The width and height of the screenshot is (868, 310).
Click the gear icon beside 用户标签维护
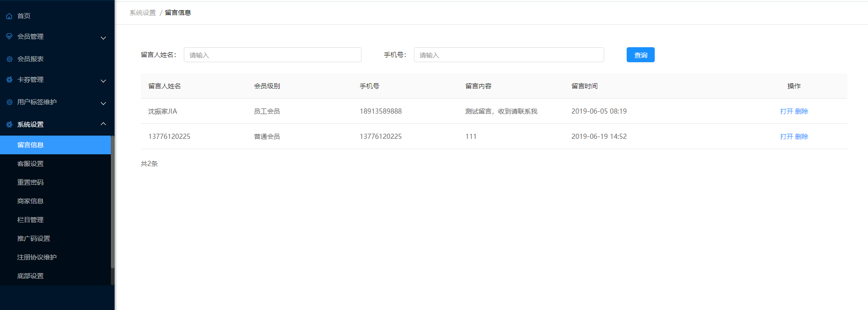tap(9, 102)
